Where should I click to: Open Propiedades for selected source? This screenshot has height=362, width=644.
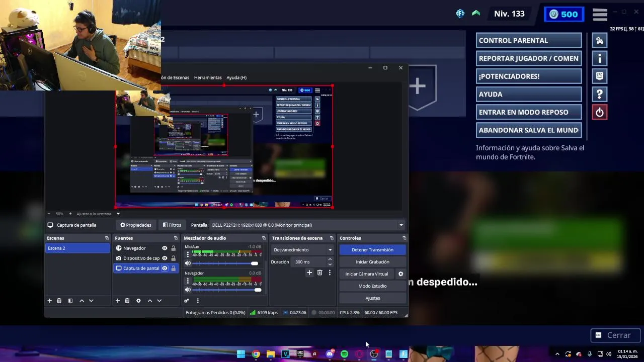coord(136,225)
